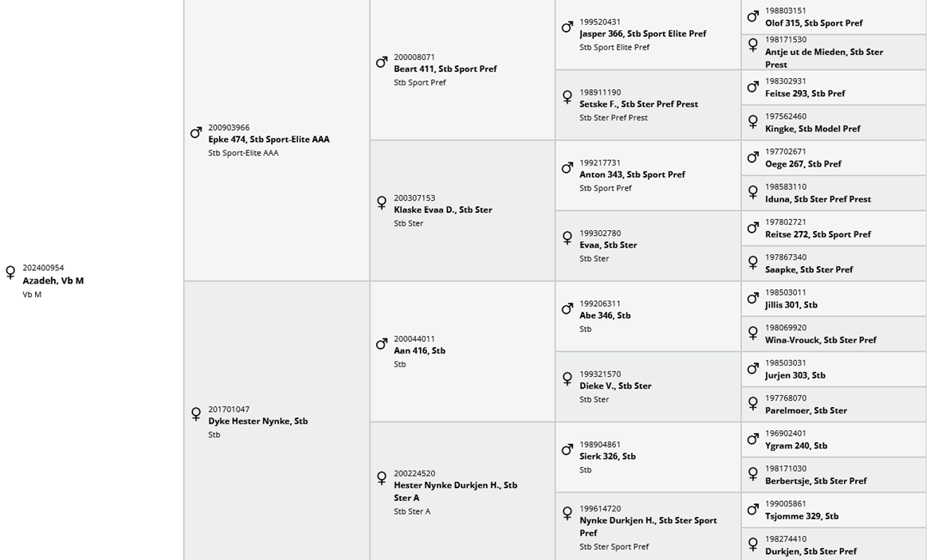This screenshot has width=930, height=560.
Task: Go to Anton 343, Stb Sport Pref
Action: click(632, 174)
